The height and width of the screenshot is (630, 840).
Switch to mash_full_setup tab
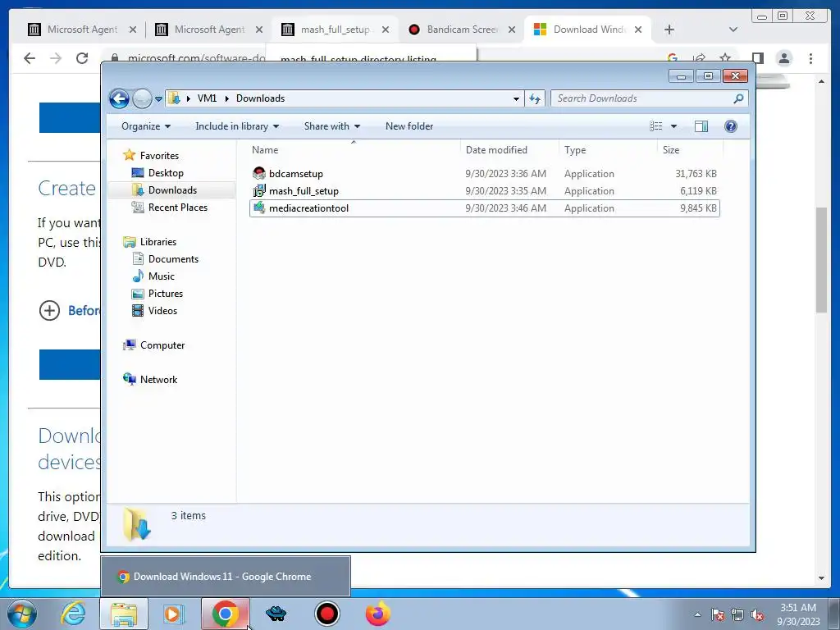coord(336,30)
